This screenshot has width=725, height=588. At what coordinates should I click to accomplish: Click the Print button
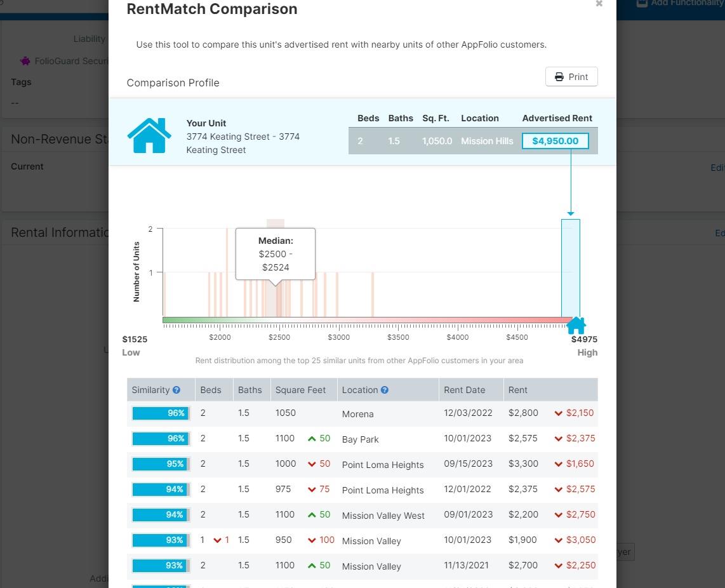coord(571,77)
